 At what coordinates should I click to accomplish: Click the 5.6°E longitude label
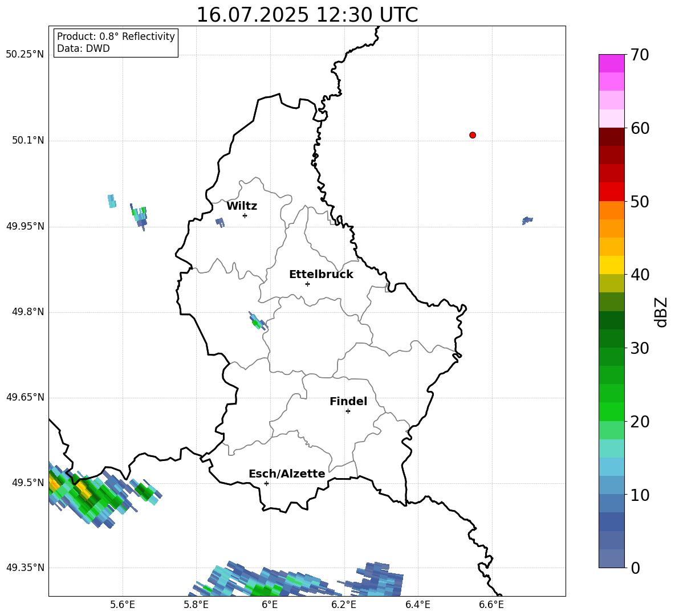click(123, 605)
